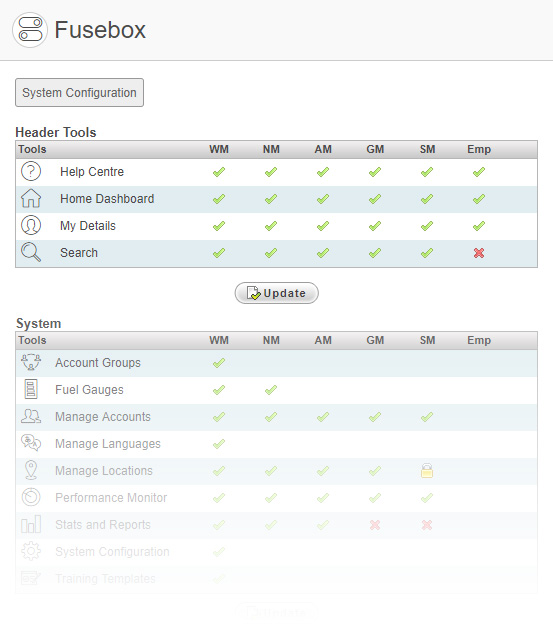The height and width of the screenshot is (628, 553).
Task: Click the Fuel Gauges icon
Action: (x=31, y=389)
